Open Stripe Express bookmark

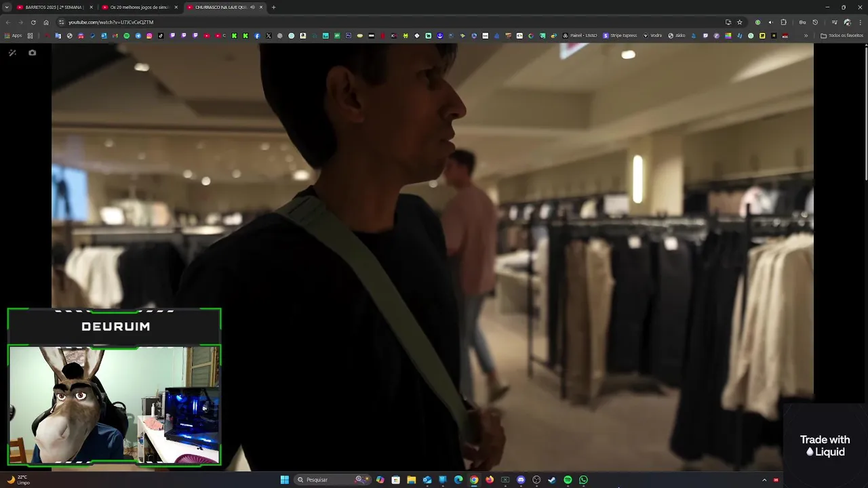pyautogui.click(x=620, y=36)
